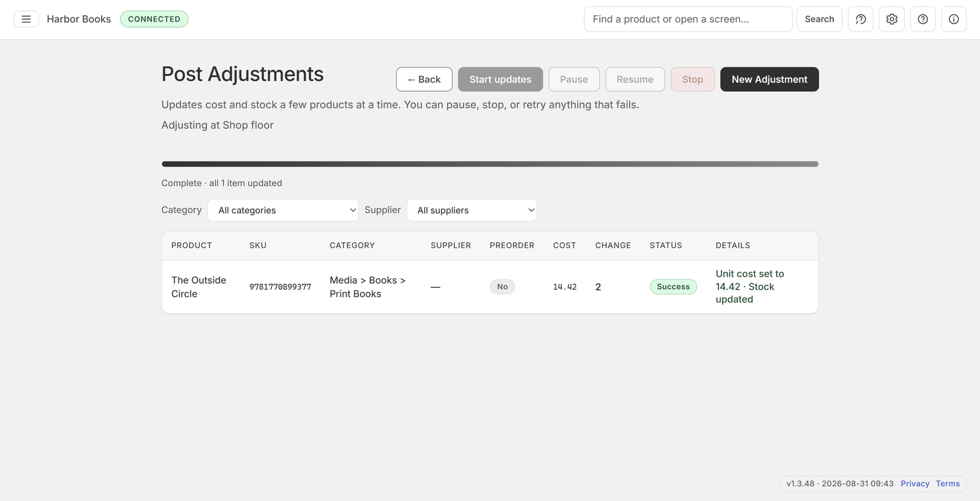This screenshot has height=501, width=980.
Task: Create a New Adjustment
Action: (x=769, y=80)
